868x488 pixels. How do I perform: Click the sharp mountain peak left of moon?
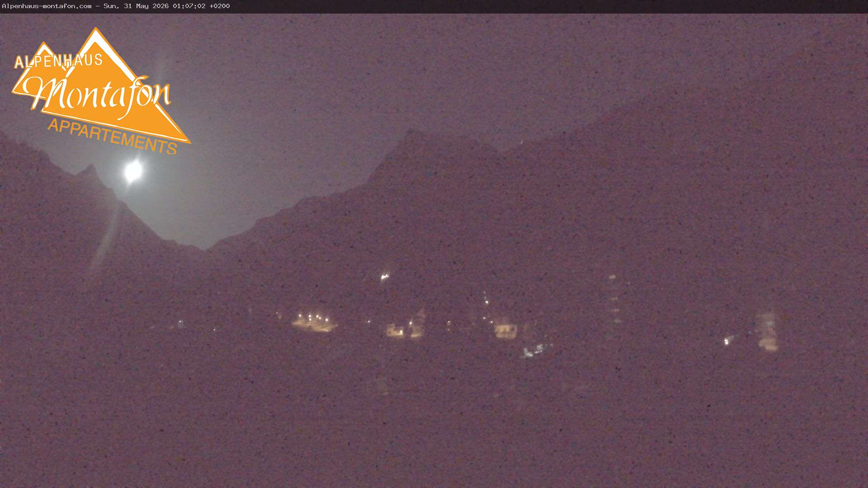click(x=90, y=167)
